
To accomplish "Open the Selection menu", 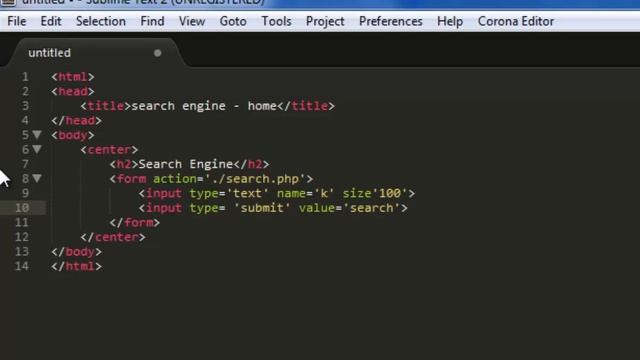I will coord(101,21).
